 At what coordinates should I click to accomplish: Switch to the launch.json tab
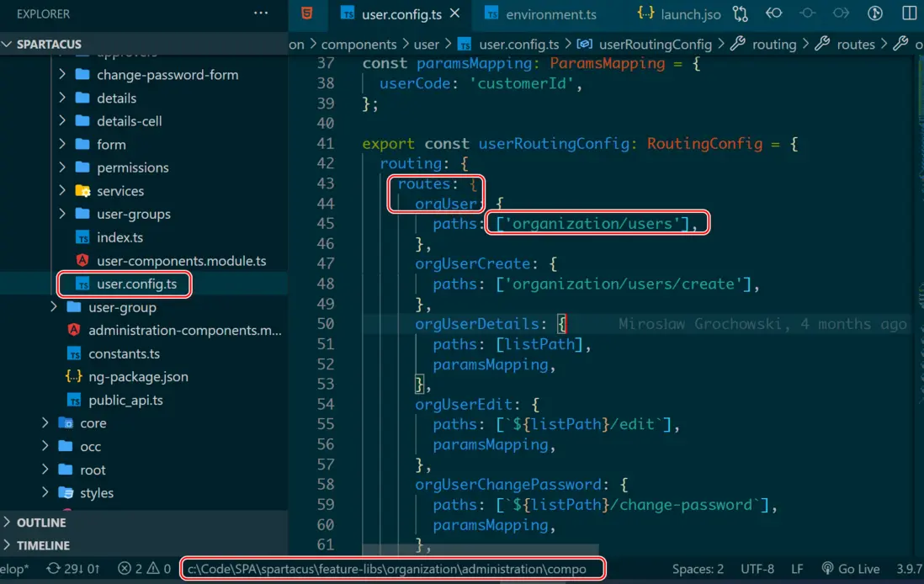coord(679,14)
